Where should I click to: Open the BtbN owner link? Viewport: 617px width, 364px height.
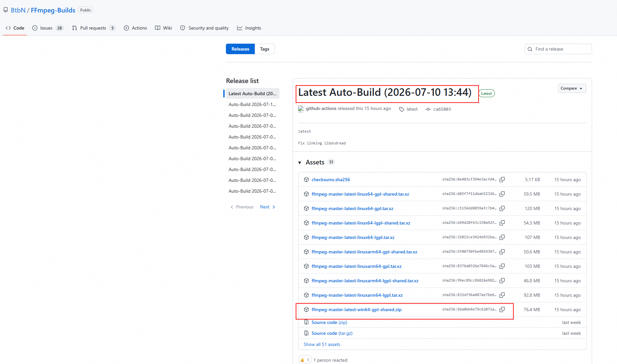(x=18, y=10)
